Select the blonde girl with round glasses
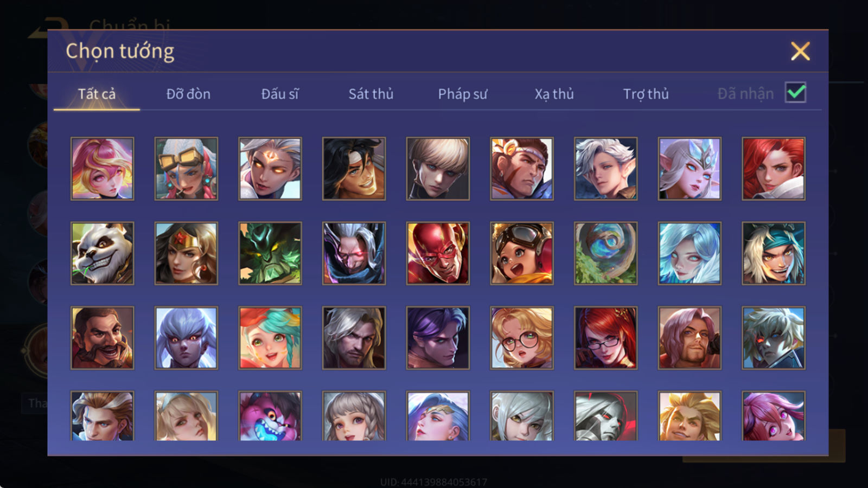This screenshot has height=488, width=868. [522, 338]
